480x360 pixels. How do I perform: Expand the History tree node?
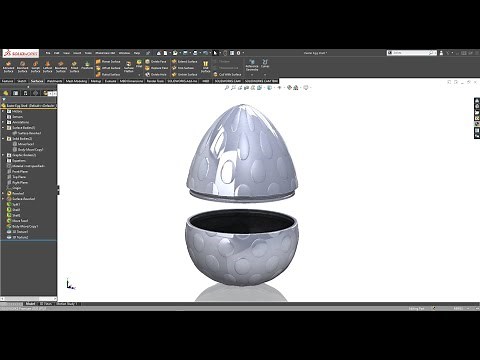click(4, 111)
